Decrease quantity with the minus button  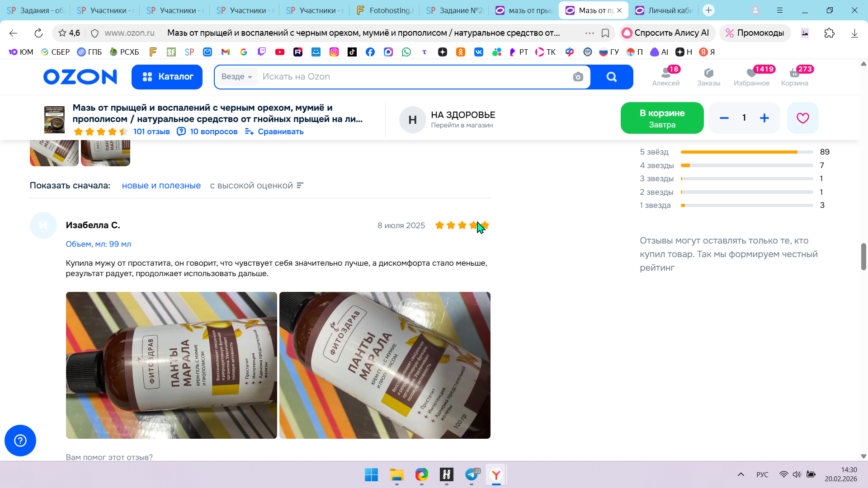pyautogui.click(x=724, y=118)
